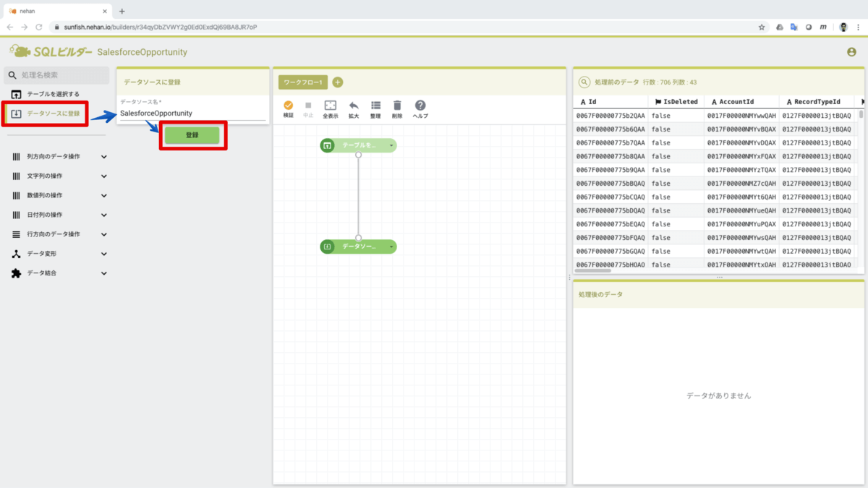The image size is (868, 488).
Task: Select データソースに登録 in the sidebar
Action: (x=46, y=114)
